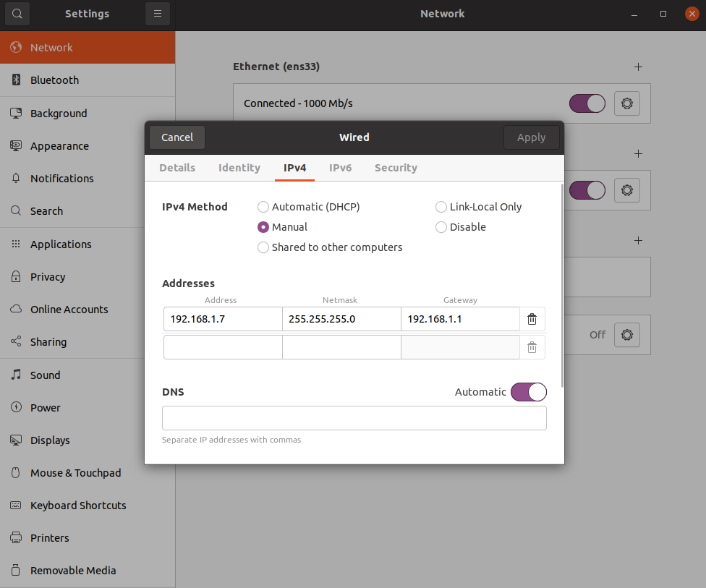
Task: Open the Settings hamburger menu
Action: (x=158, y=14)
